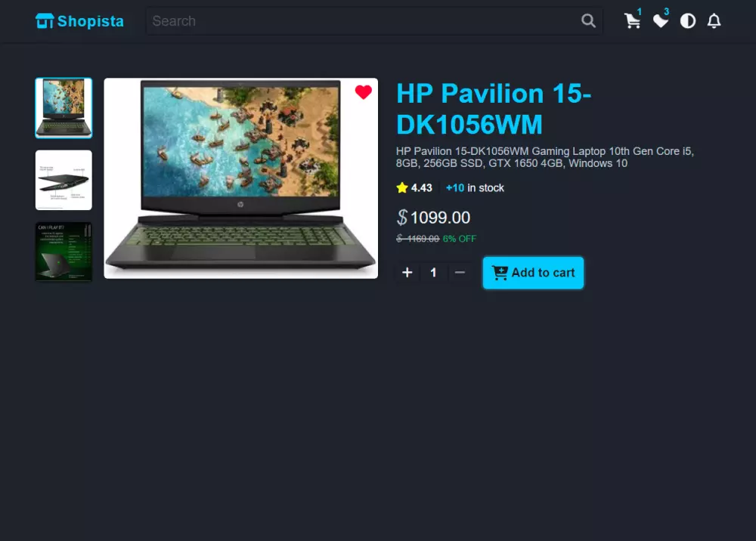Image resolution: width=756 pixels, height=541 pixels.
Task: Decrease quantity with the minus button
Action: [x=460, y=273]
